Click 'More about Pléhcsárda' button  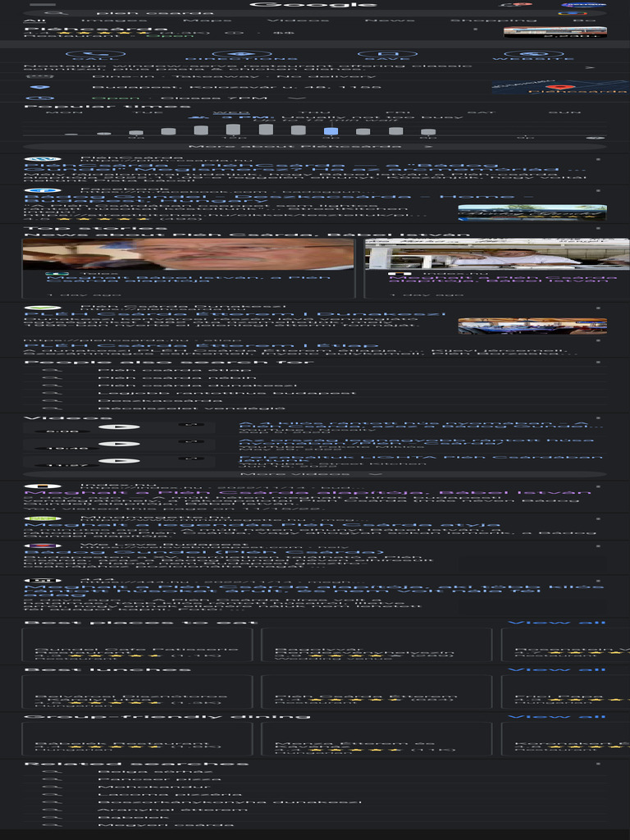pos(315,146)
